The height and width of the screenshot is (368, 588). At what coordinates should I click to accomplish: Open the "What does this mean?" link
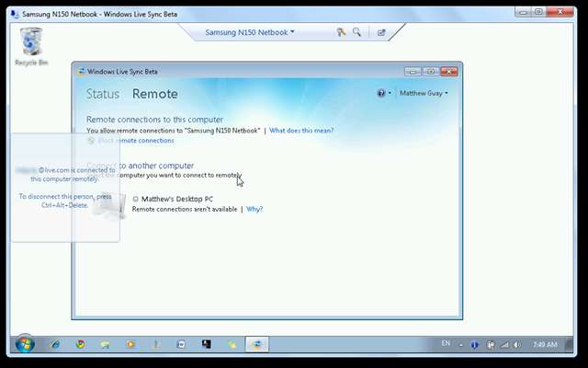tap(301, 131)
